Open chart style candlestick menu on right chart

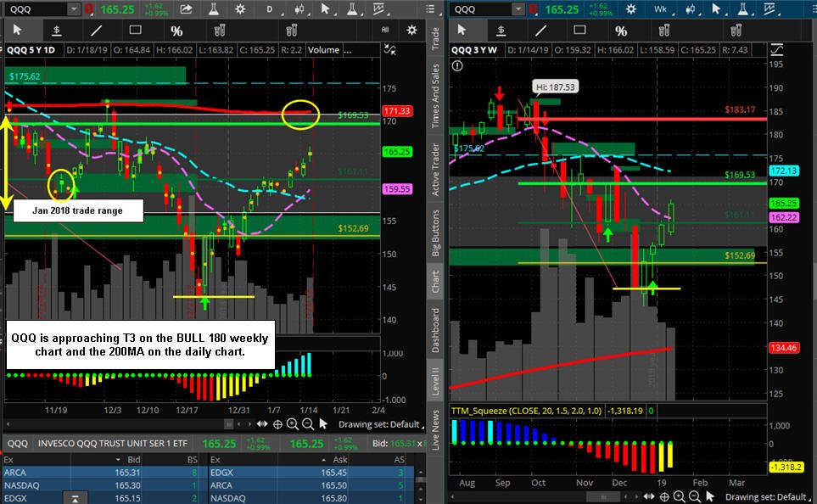click(x=691, y=8)
